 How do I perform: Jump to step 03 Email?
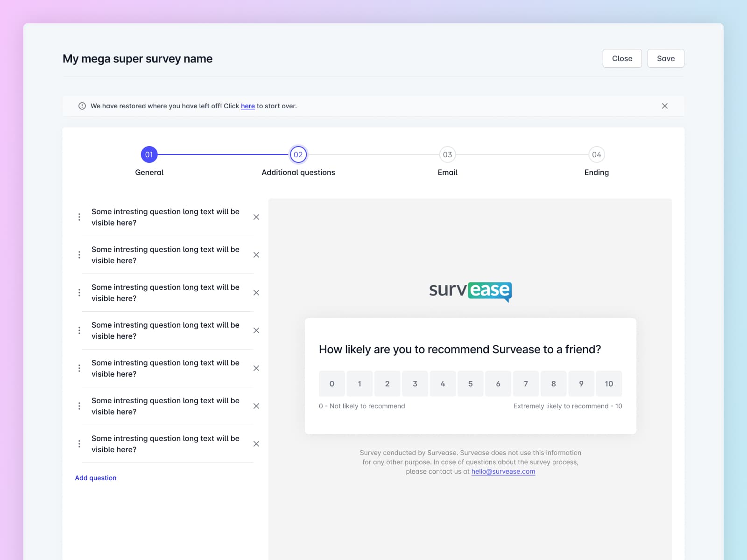click(x=447, y=154)
